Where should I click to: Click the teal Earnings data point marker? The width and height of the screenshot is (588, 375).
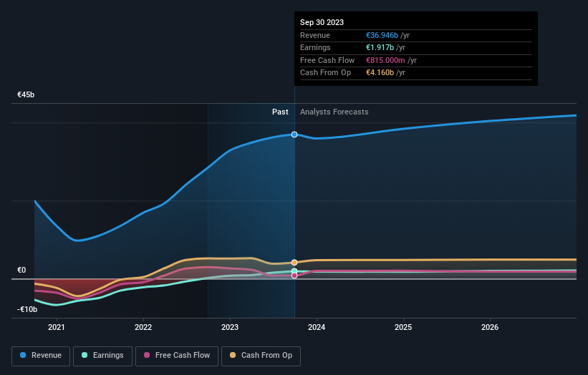tap(294, 271)
